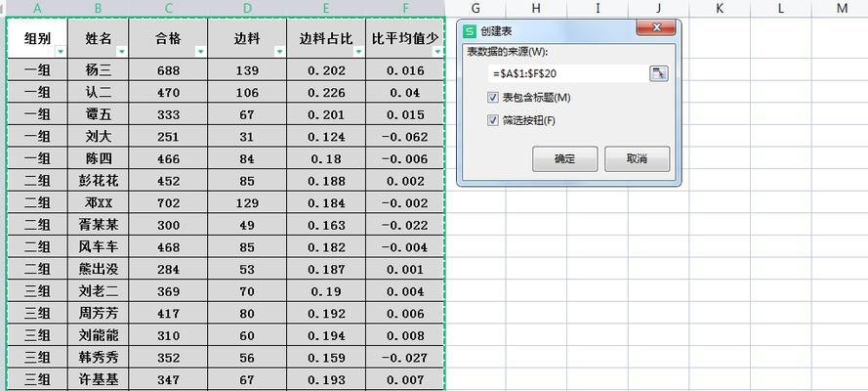Select column A header
Viewport: 868px width, 391px height.
(37, 8)
